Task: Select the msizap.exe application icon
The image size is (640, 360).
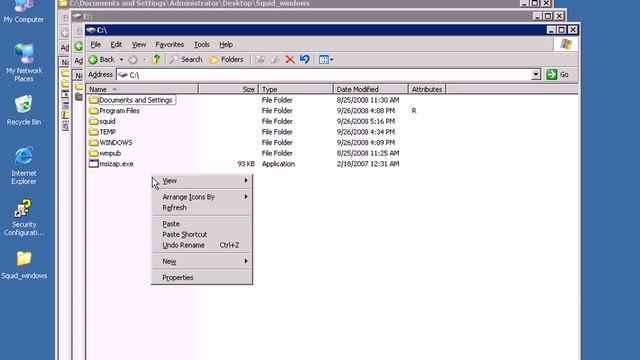Action: [x=93, y=164]
